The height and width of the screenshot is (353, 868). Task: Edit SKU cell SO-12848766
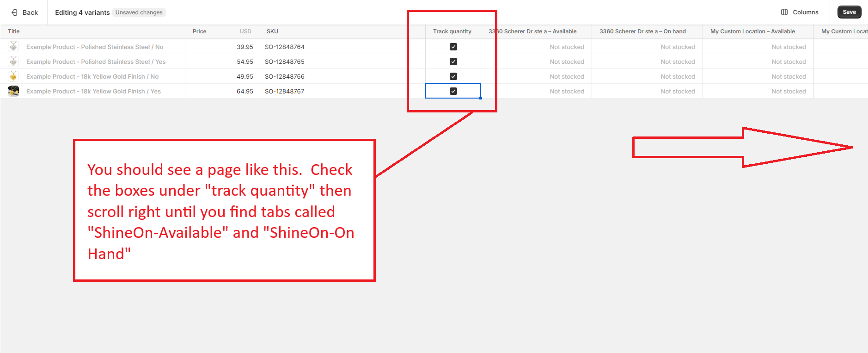342,76
